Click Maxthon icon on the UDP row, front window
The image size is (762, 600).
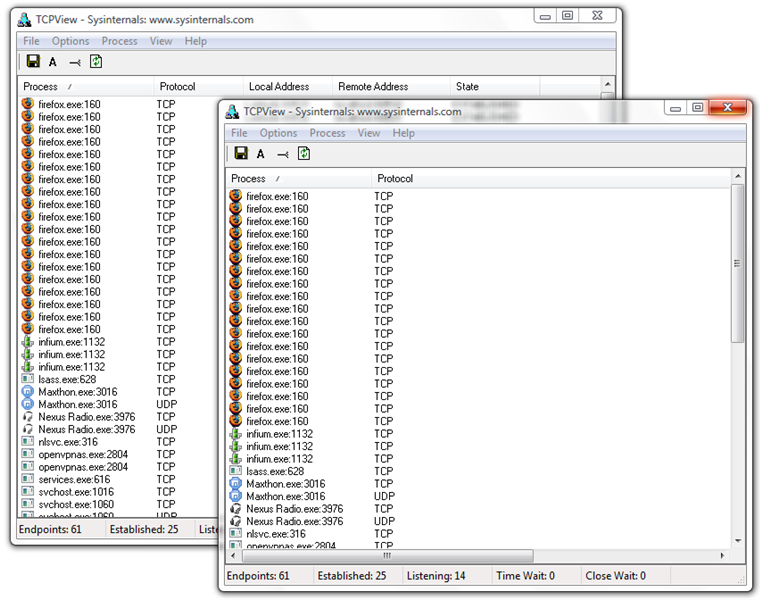point(236,496)
